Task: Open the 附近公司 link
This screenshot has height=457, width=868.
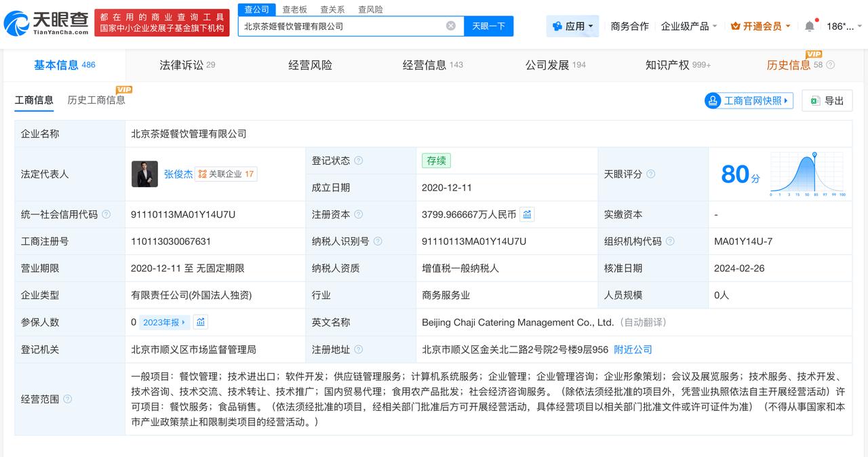Action: [632, 349]
